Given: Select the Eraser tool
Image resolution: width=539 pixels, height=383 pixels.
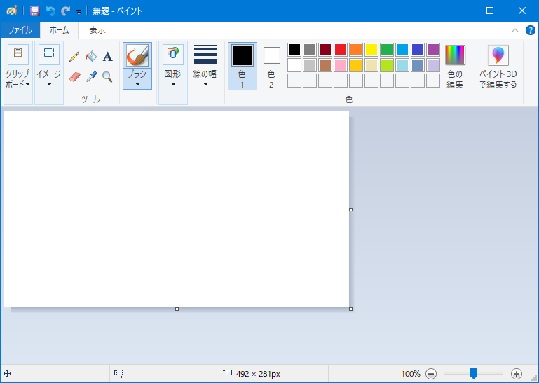Looking at the screenshot, I should point(75,77).
